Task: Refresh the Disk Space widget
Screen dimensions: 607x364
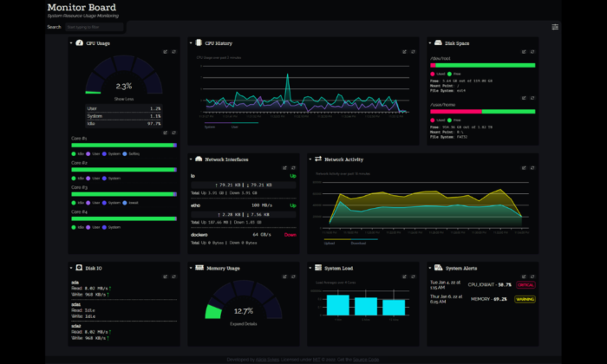Action: click(532, 52)
